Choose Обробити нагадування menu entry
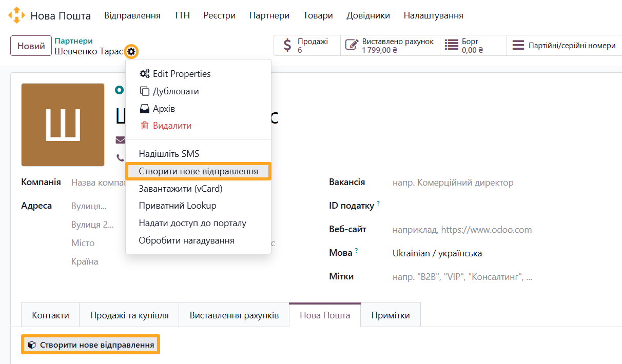Viewport: 622px width, 364px height. [x=198, y=240]
